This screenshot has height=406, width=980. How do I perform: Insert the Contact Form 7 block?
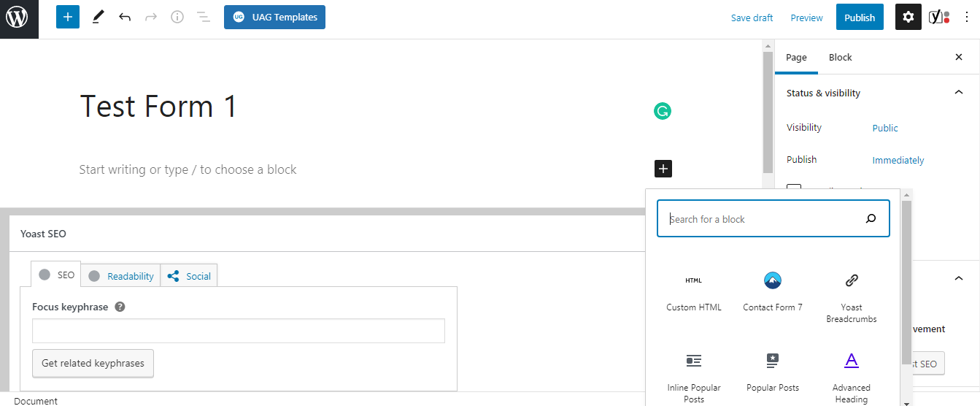[773, 292]
